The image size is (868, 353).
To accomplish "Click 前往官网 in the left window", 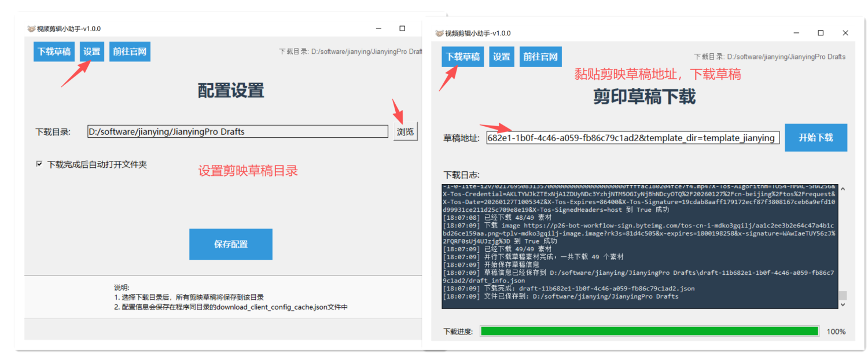I will pos(130,52).
